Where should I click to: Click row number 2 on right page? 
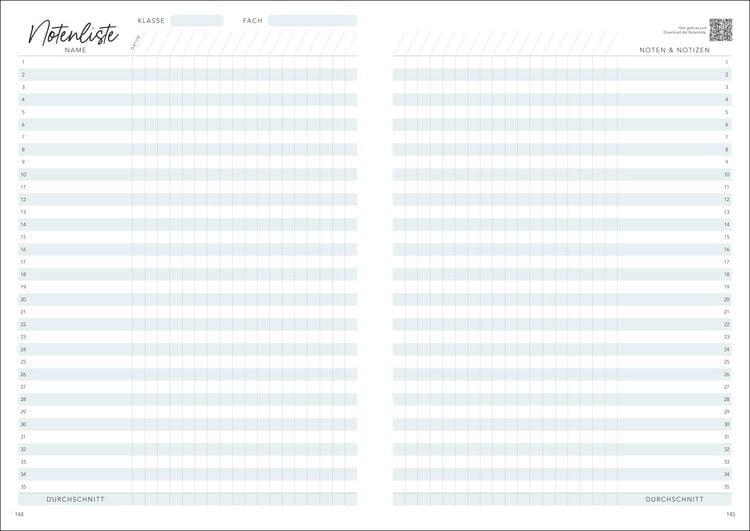point(727,75)
